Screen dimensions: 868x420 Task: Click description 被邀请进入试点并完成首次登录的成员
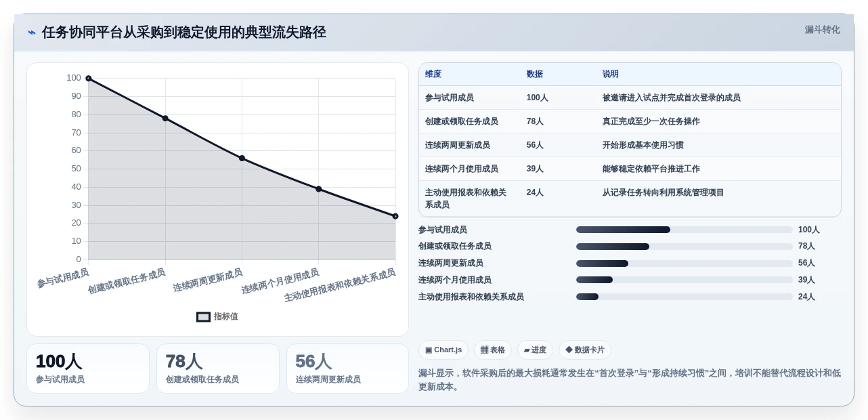point(672,98)
